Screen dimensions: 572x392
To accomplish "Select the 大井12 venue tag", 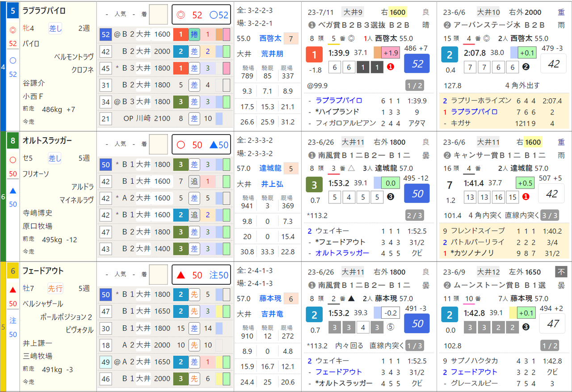I will pyautogui.click(x=488, y=272).
